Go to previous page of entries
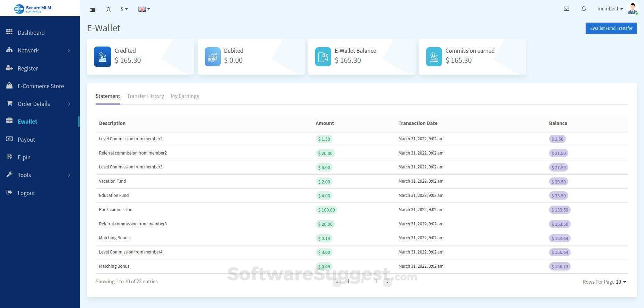Screen dimensions: 644x308 pos(337,282)
